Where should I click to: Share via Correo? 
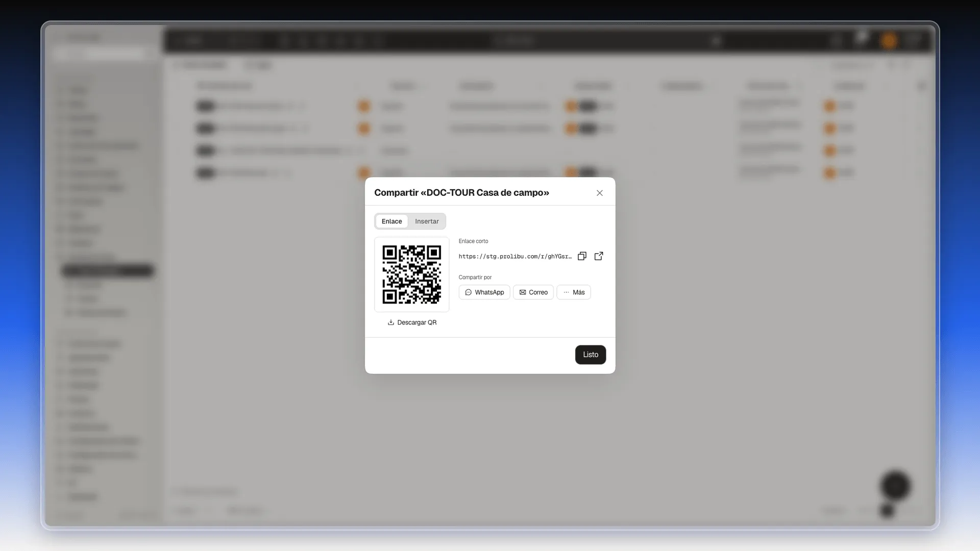coord(533,292)
